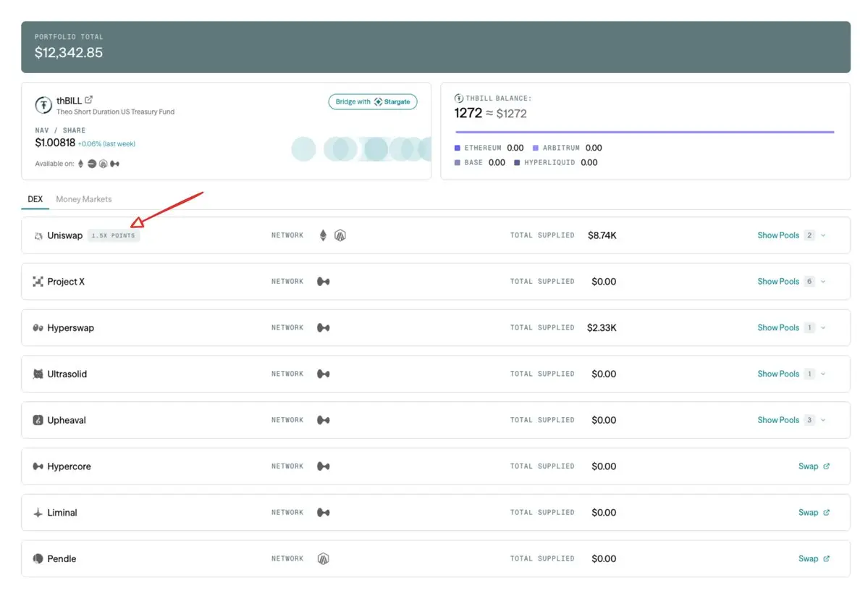
Task: Expand Project X pools chevron
Action: (823, 281)
